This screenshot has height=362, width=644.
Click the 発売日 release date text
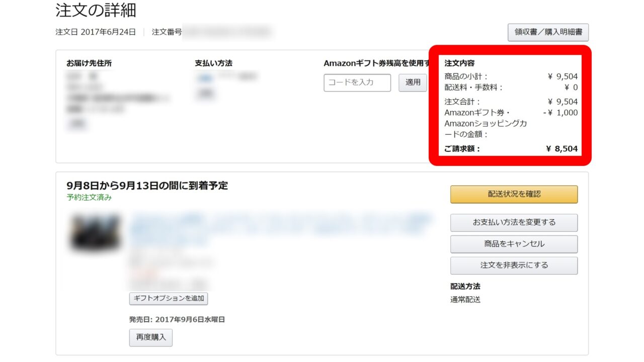177,319
